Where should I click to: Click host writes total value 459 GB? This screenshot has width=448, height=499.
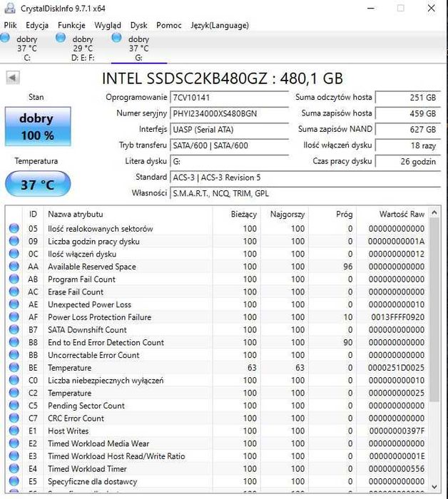(x=408, y=113)
